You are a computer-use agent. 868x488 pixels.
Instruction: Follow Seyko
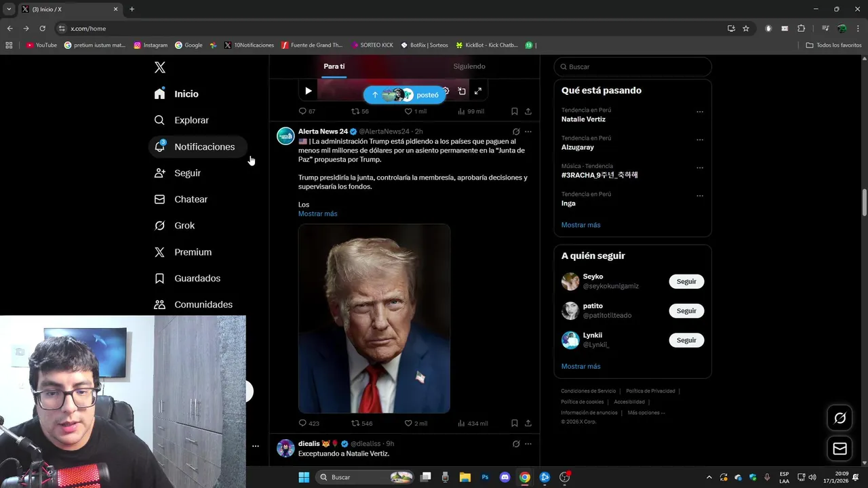pos(686,281)
